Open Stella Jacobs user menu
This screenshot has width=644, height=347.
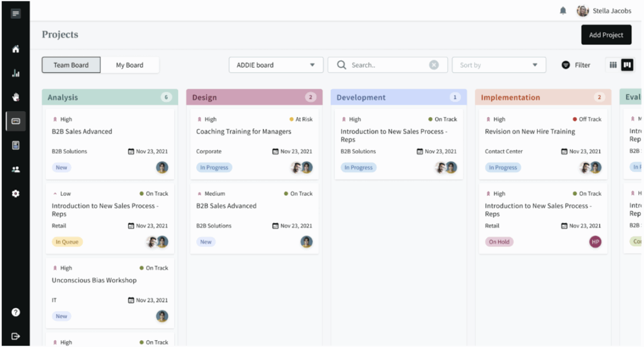tap(604, 11)
